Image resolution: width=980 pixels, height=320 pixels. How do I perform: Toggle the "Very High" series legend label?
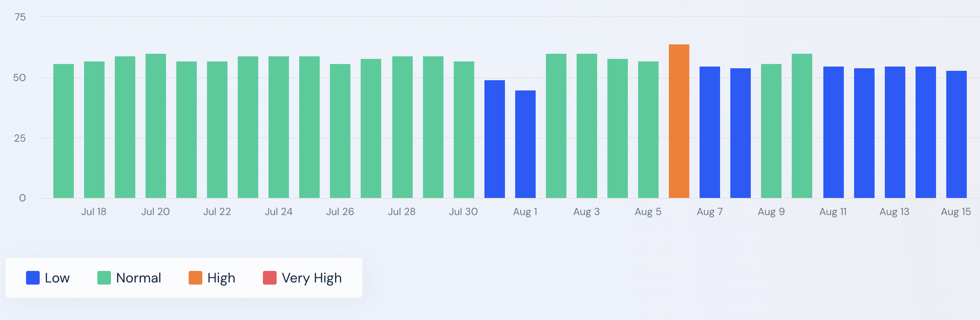(x=312, y=278)
